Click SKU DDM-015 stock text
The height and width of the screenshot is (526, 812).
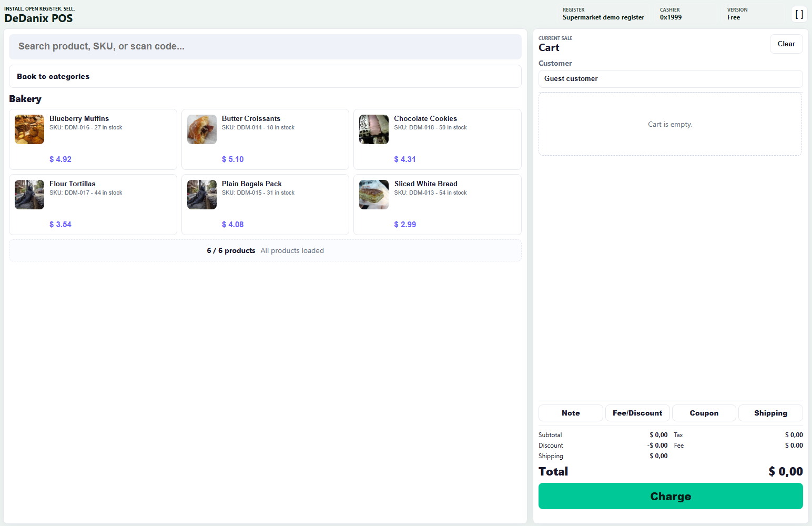pos(258,193)
